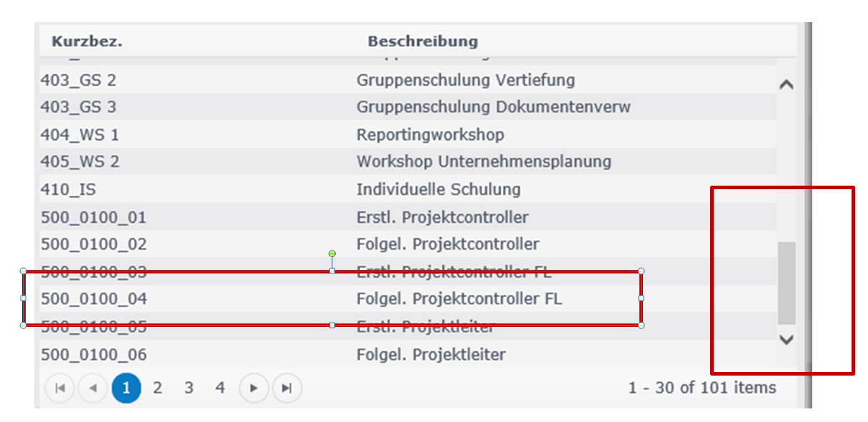Go to previous page of results
The width and height of the screenshot is (868, 422).
(92, 388)
